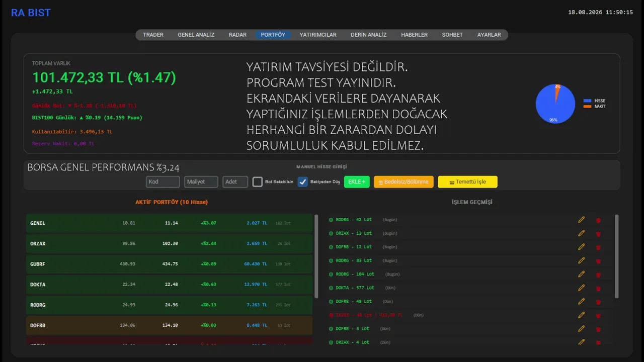
Task: Open the TRADER tab
Action: pyautogui.click(x=153, y=35)
